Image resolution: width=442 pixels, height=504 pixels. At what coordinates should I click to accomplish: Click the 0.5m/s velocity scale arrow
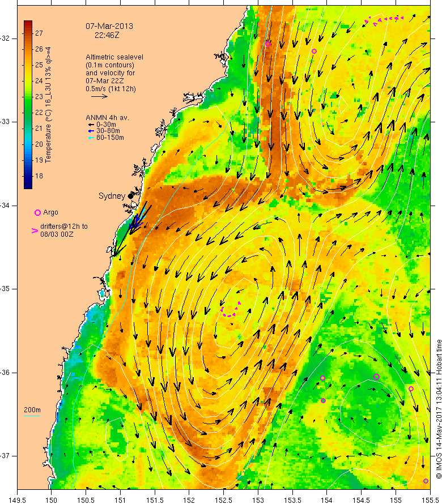(x=99, y=96)
